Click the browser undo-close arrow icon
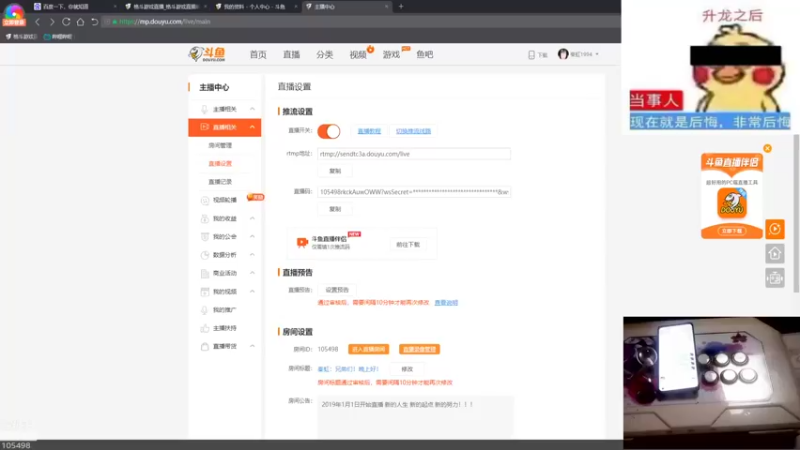 pos(94,22)
